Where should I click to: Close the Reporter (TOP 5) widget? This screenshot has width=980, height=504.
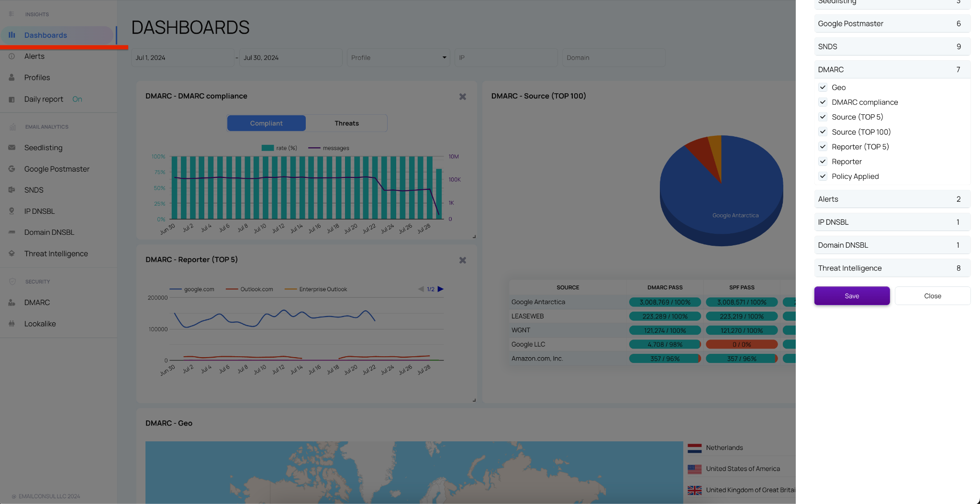coord(463,260)
